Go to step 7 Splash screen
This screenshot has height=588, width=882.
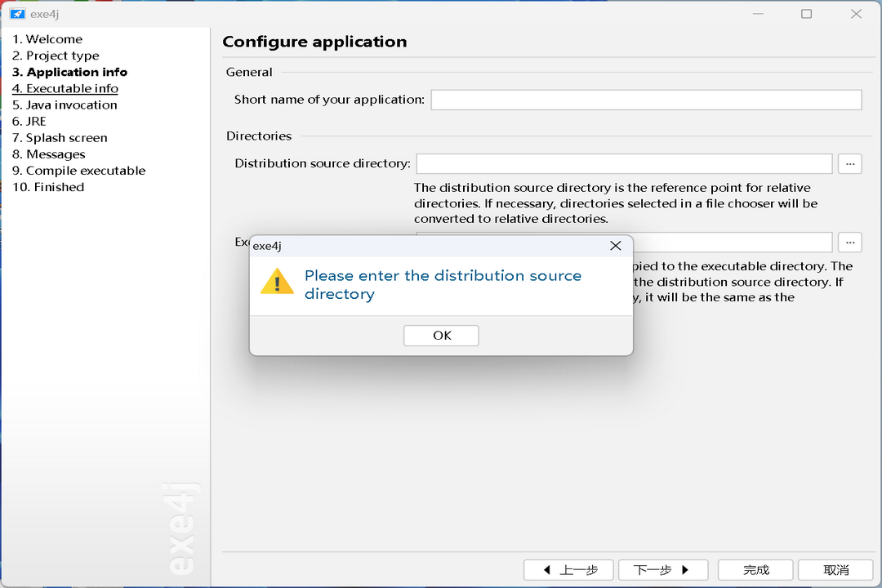pos(60,137)
